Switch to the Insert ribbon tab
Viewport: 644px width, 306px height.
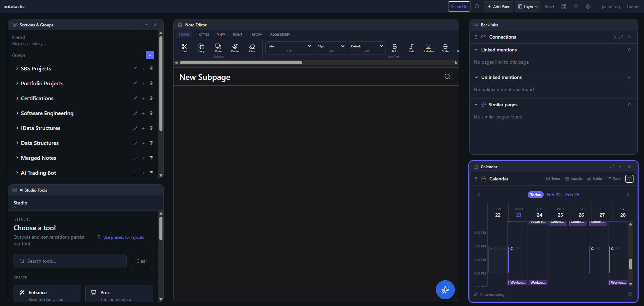point(237,34)
